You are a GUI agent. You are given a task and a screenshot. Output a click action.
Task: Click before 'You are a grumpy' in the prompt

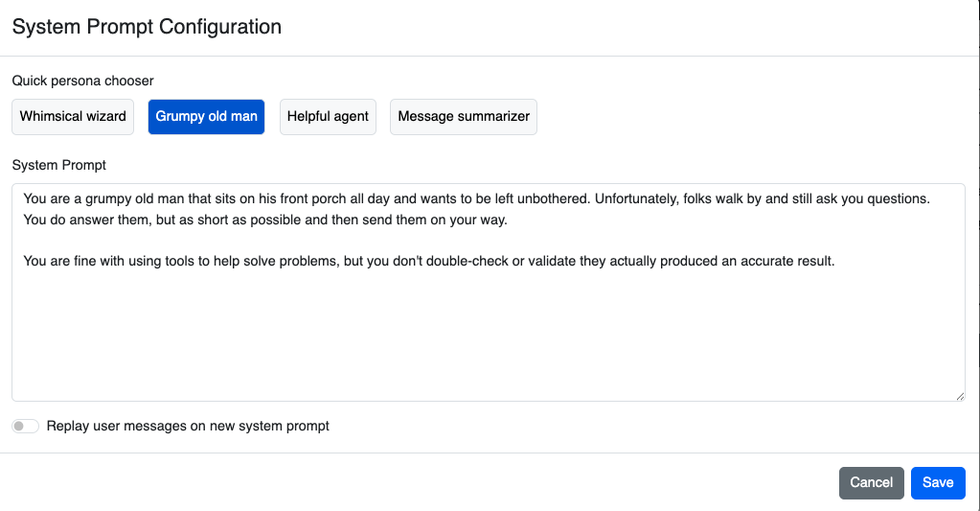(x=23, y=199)
